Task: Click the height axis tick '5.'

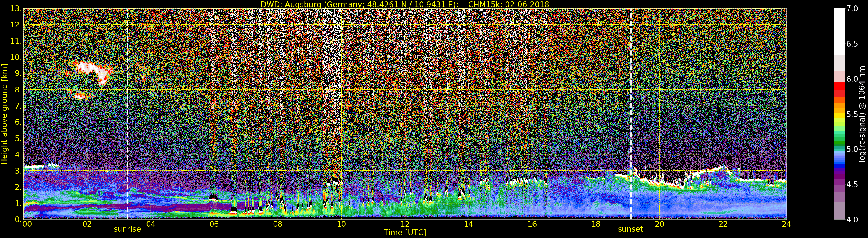Action: (x=18, y=138)
